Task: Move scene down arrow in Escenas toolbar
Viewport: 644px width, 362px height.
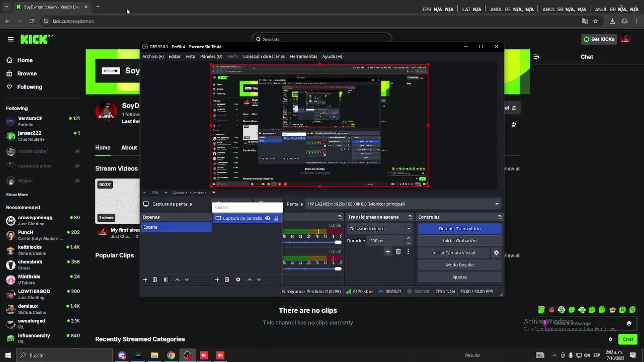Action: coord(187,280)
